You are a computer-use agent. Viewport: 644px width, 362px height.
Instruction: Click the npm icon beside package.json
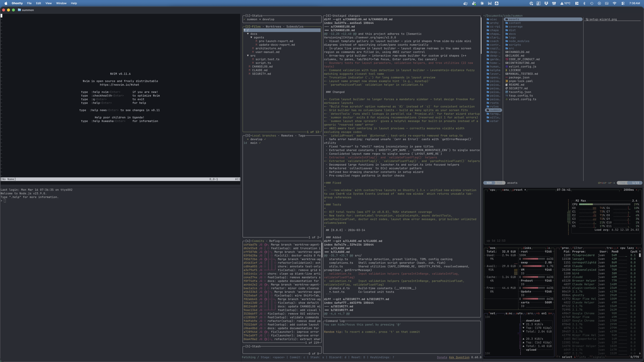[506, 77]
